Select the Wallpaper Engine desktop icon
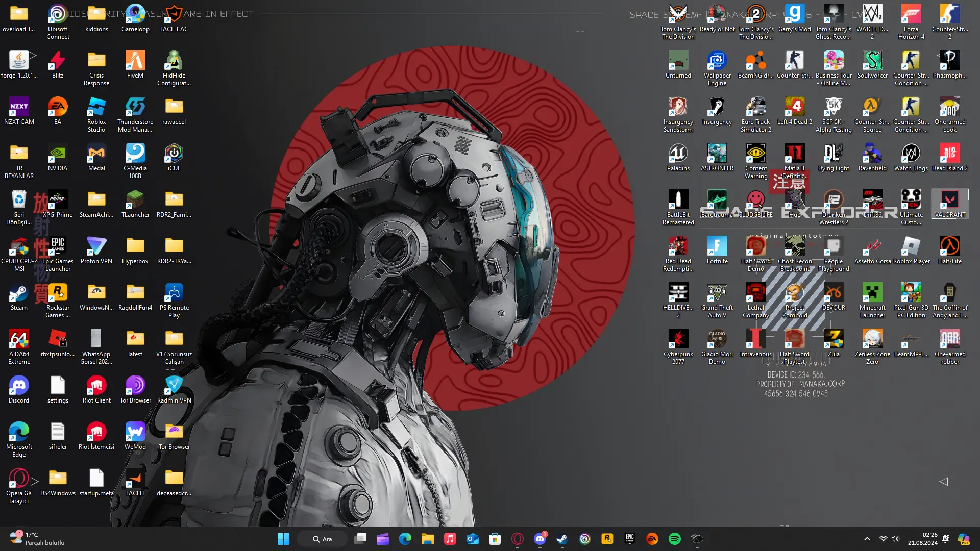Viewport: 980px width, 551px height. [717, 68]
